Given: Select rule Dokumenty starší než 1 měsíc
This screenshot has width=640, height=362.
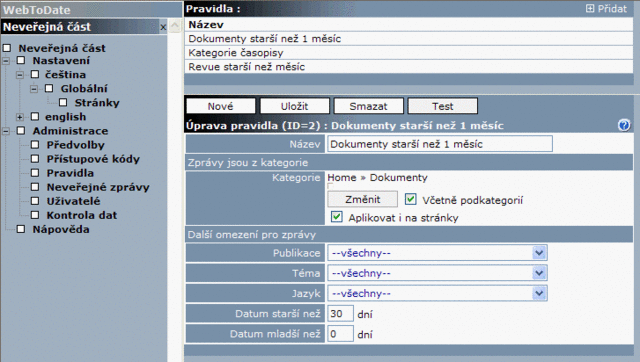Looking at the screenshot, I should click(x=409, y=39).
